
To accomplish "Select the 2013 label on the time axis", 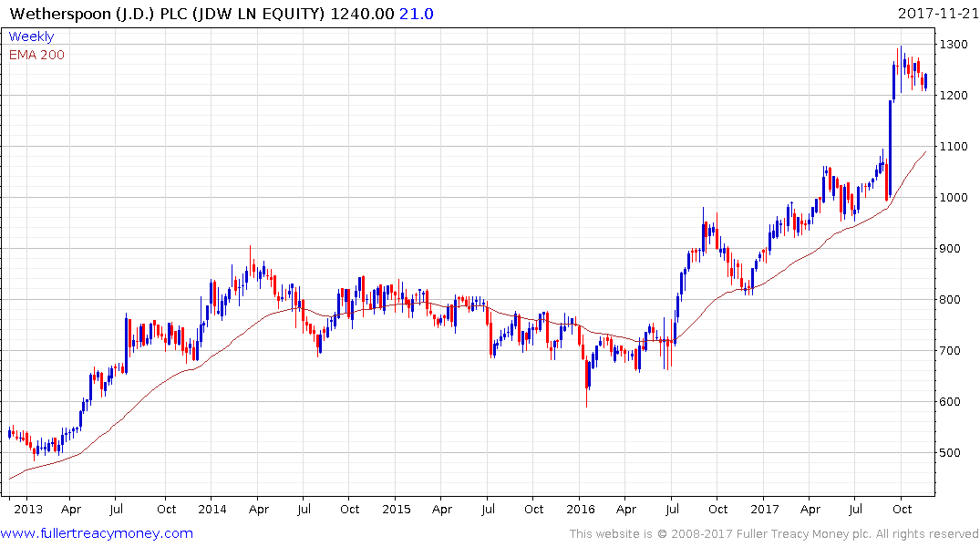I will tap(28, 509).
